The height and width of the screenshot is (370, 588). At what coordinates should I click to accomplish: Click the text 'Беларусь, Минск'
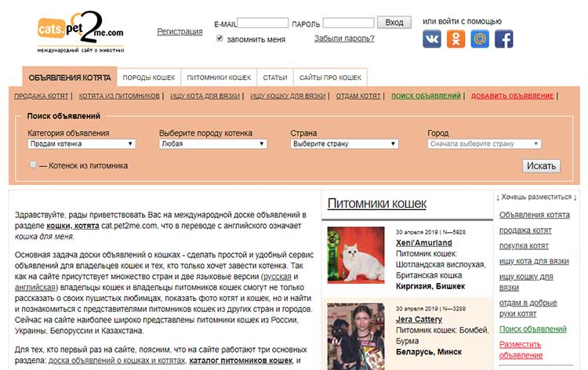point(429,352)
